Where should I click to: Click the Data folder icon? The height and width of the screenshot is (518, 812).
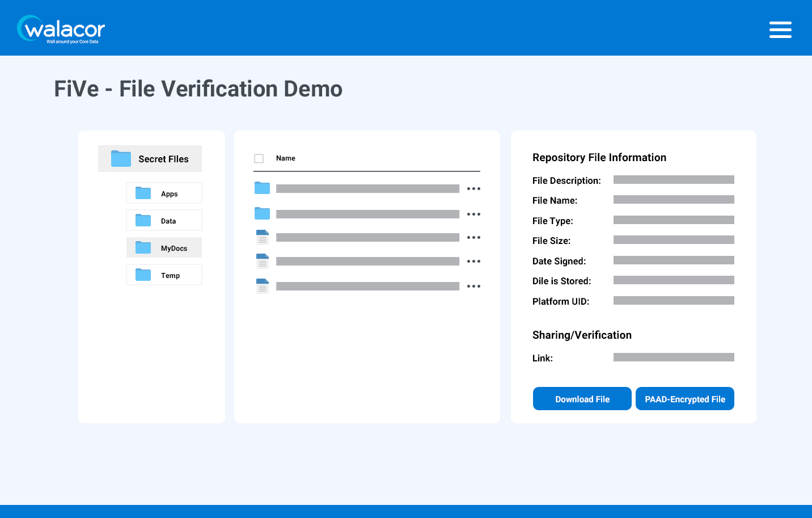point(143,221)
